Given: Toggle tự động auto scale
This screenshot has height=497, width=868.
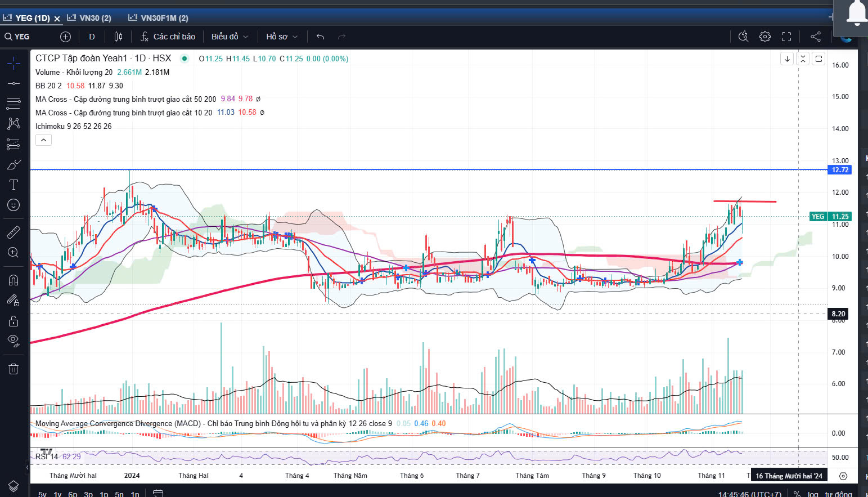Looking at the screenshot, I should pos(839,494).
